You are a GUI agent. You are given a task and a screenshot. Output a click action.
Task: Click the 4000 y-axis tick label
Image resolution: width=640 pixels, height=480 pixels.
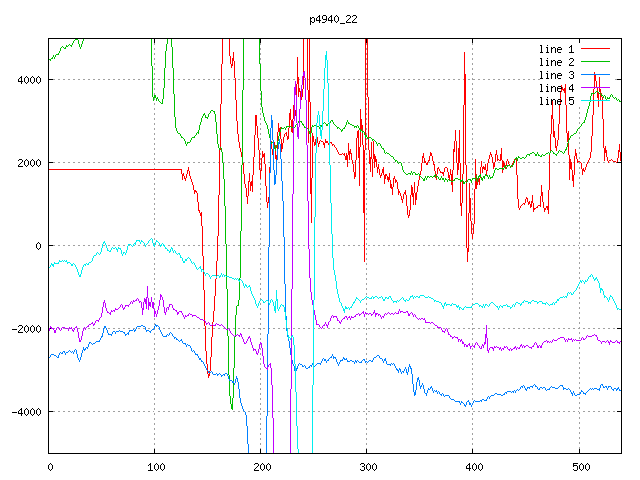click(x=28, y=80)
